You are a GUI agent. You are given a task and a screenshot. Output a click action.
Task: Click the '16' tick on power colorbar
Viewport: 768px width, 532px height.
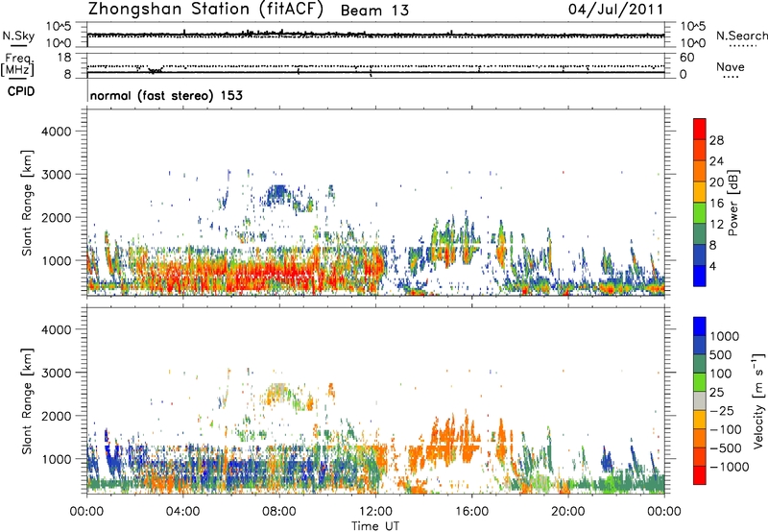click(716, 204)
